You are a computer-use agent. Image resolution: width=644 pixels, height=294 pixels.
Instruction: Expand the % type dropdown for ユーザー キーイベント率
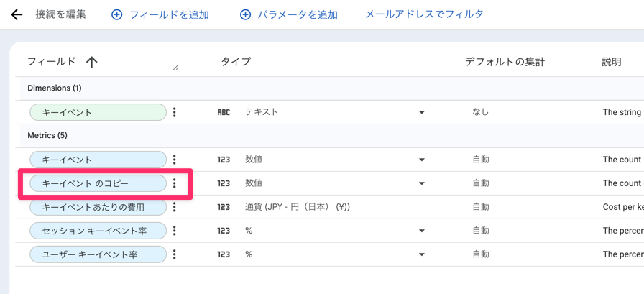[x=421, y=255]
